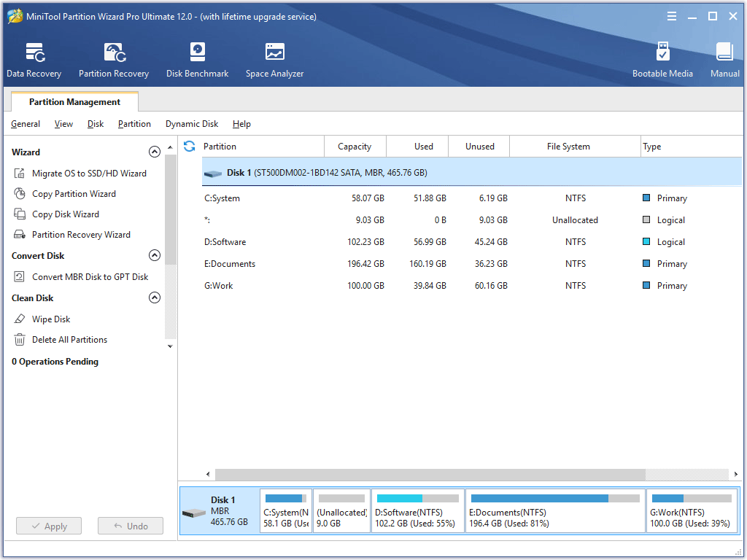Image resolution: width=747 pixels, height=560 pixels.
Task: Sort by the Used column header
Action: coord(417,146)
